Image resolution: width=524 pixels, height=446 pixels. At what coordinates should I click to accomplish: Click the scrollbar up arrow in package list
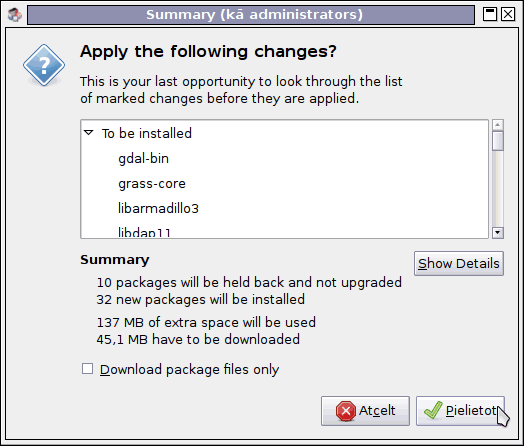pyautogui.click(x=498, y=125)
